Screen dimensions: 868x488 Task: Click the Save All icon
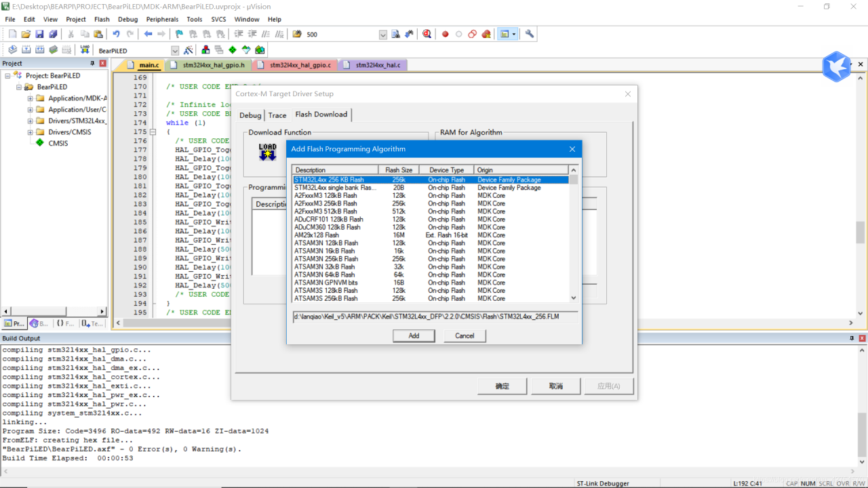[x=53, y=34]
